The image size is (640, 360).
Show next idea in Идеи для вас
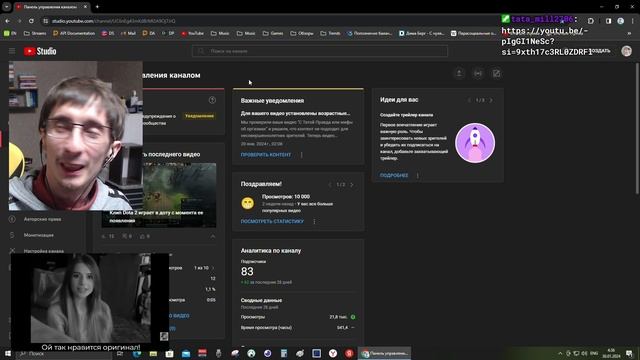click(x=491, y=100)
